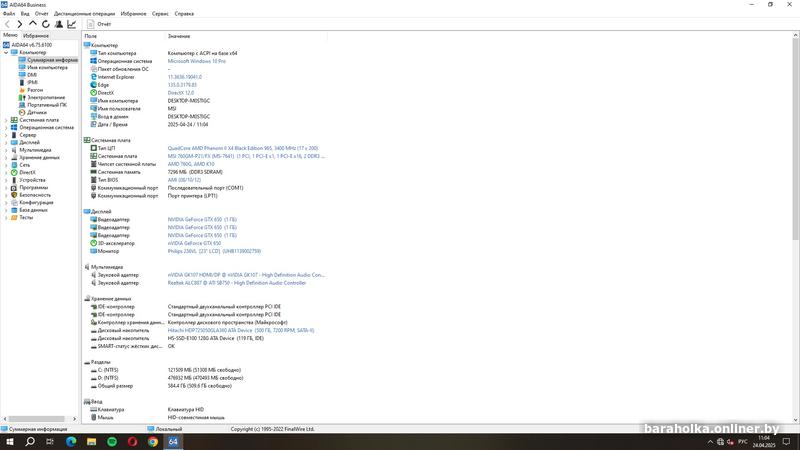This screenshot has height=450, width=800.
Task: Open the Справка menu
Action: click(x=184, y=14)
